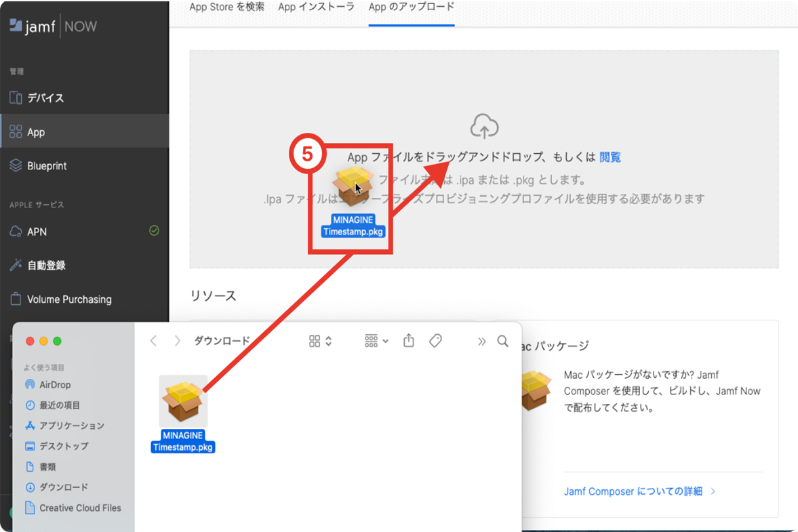Open the デバイス section in Jamf sidebar
The height and width of the screenshot is (532, 798).
point(85,98)
